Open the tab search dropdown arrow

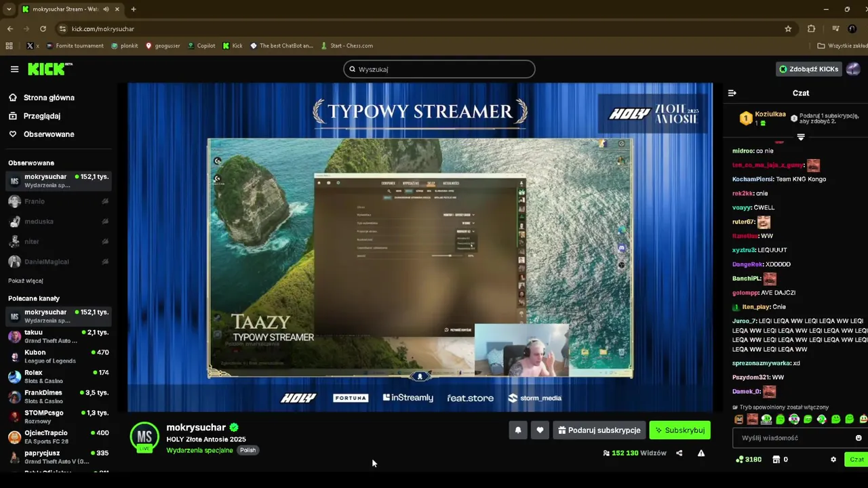(x=9, y=9)
